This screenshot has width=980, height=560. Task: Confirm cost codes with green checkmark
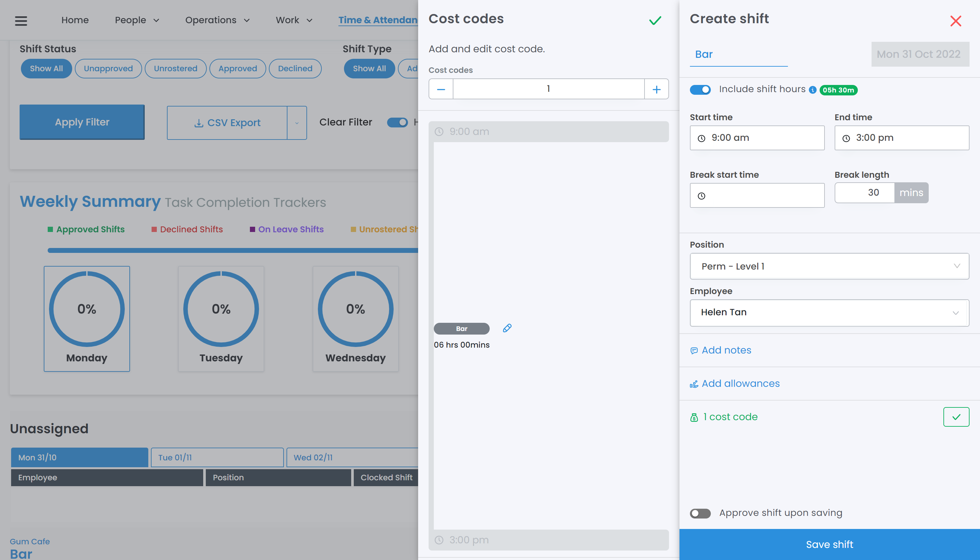655,20
